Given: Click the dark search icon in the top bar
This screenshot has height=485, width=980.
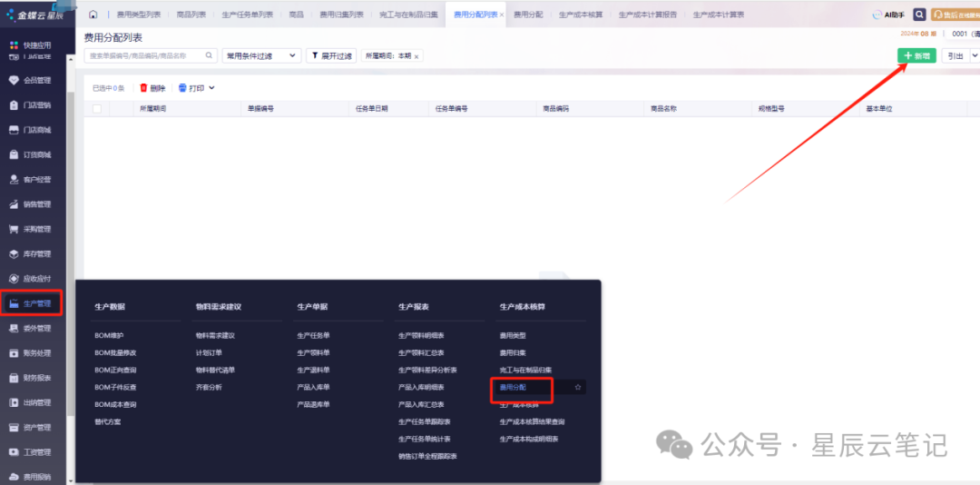Looking at the screenshot, I should coord(919,15).
